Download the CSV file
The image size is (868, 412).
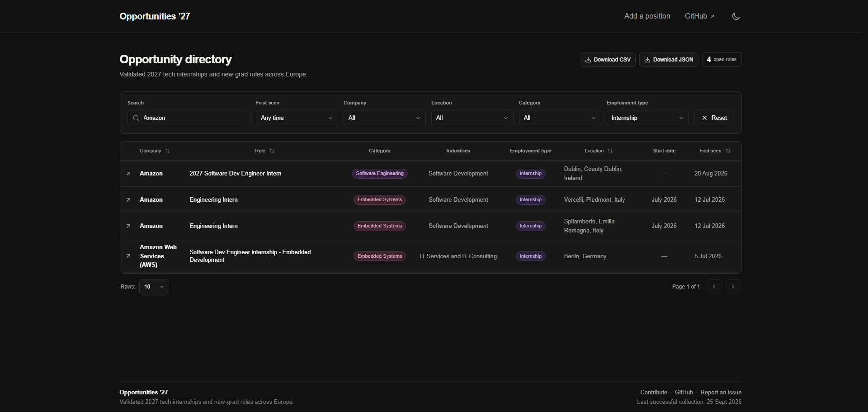(608, 60)
